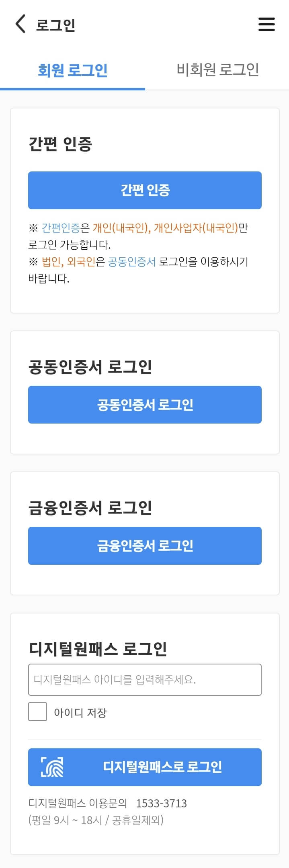Click the 간편 인증 button

144,190
